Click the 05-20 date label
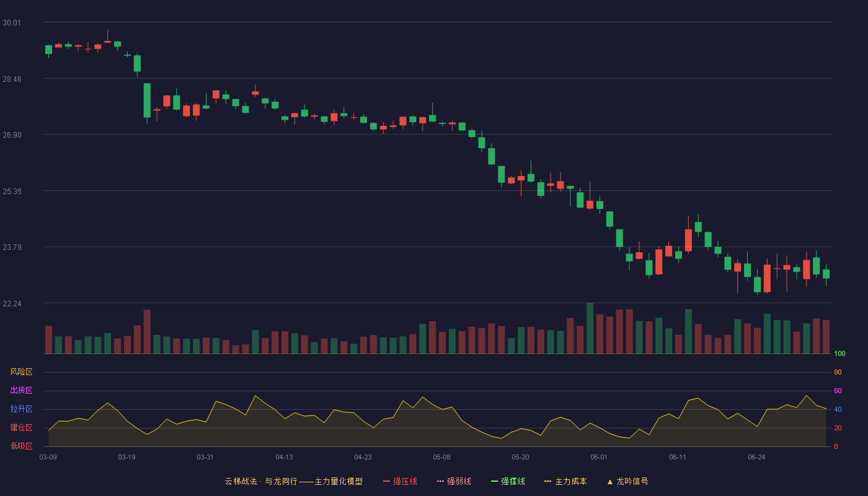Screen dimensions: 868x496 [x=521, y=457]
